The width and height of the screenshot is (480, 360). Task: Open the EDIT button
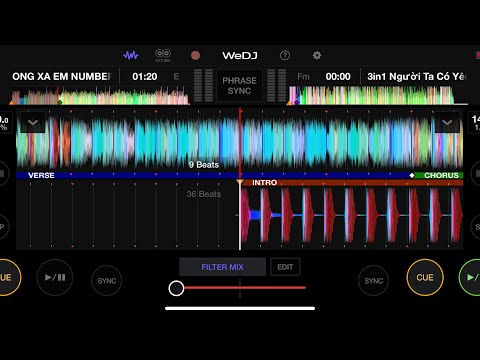(x=285, y=267)
